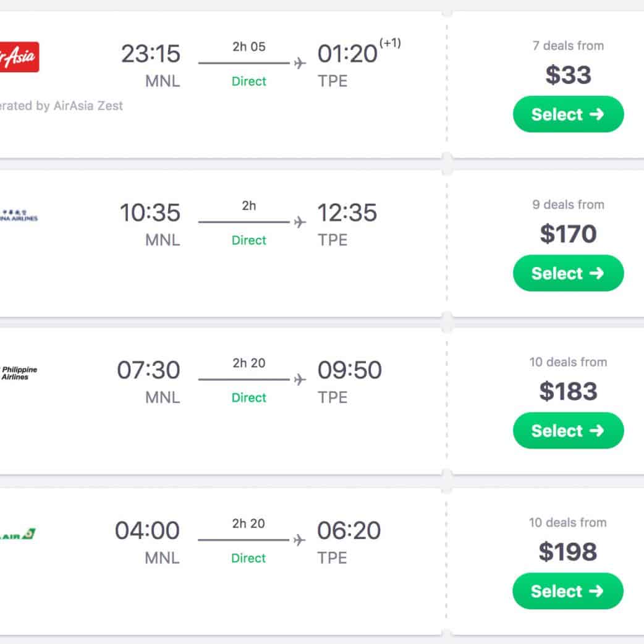644x644 pixels.
Task: Select the $183 Philippine Airlines flight
Action: coord(568,431)
